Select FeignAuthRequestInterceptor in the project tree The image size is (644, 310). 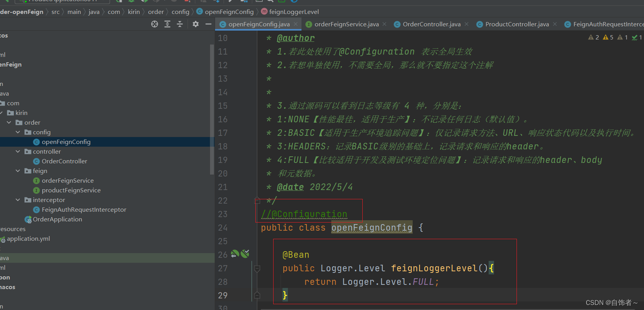tap(84, 210)
